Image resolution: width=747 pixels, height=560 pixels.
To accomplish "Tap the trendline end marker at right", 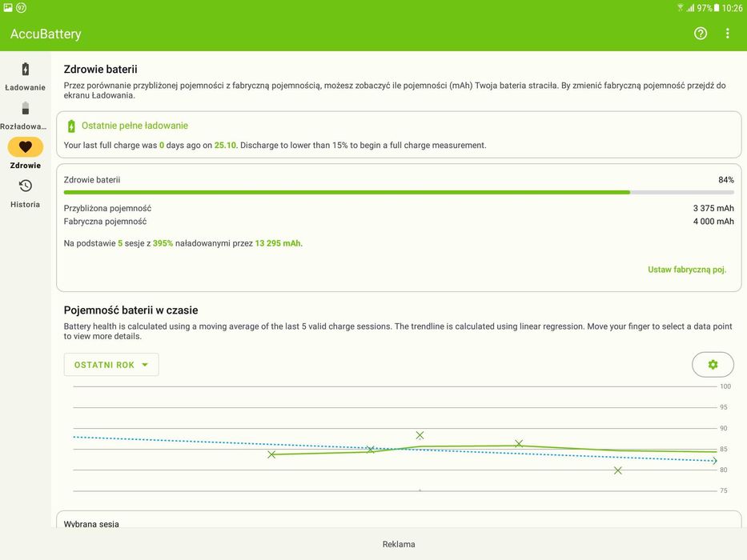I will click(715, 461).
